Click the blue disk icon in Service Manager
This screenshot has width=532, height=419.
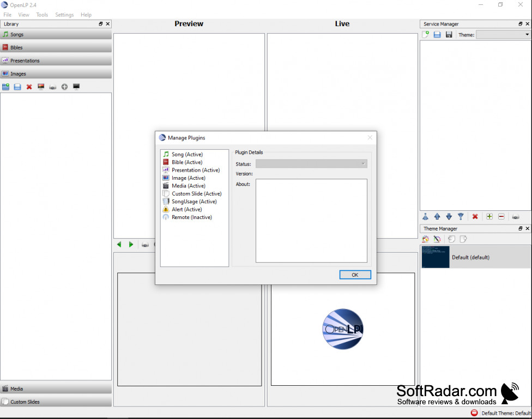437,34
